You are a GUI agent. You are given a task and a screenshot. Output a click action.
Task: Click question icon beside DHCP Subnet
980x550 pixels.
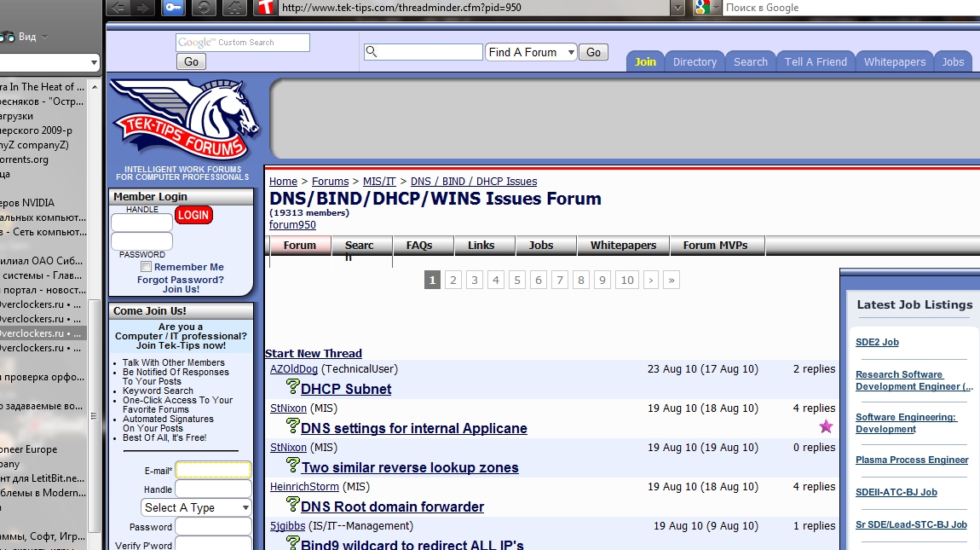[x=292, y=386]
